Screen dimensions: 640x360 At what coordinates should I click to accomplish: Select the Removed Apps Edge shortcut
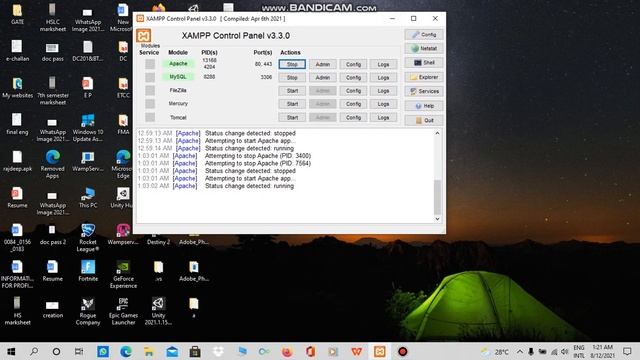click(x=53, y=164)
